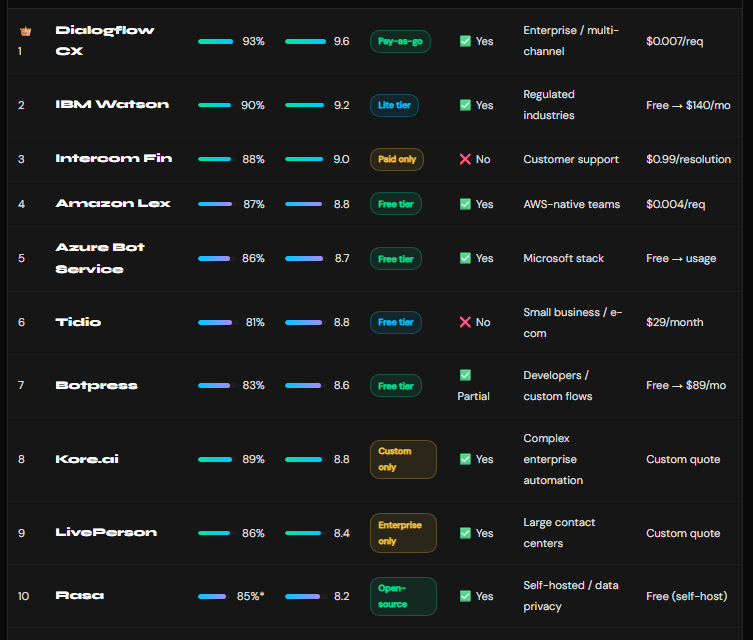Click the green checkmark in Kore.ai row
The height and width of the screenshot is (640, 753).
click(465, 459)
